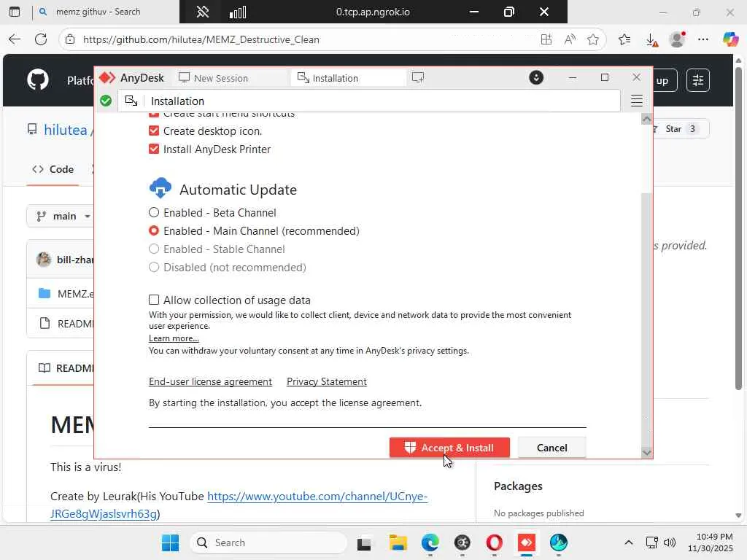This screenshot has height=560, width=747.
Task: Open Edge settings and more menu
Action: pos(703,39)
